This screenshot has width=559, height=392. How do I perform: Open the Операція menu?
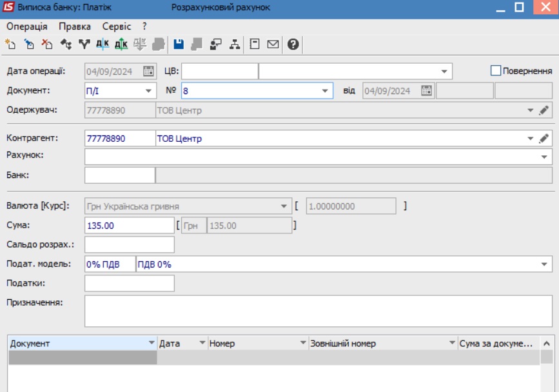pyautogui.click(x=26, y=26)
